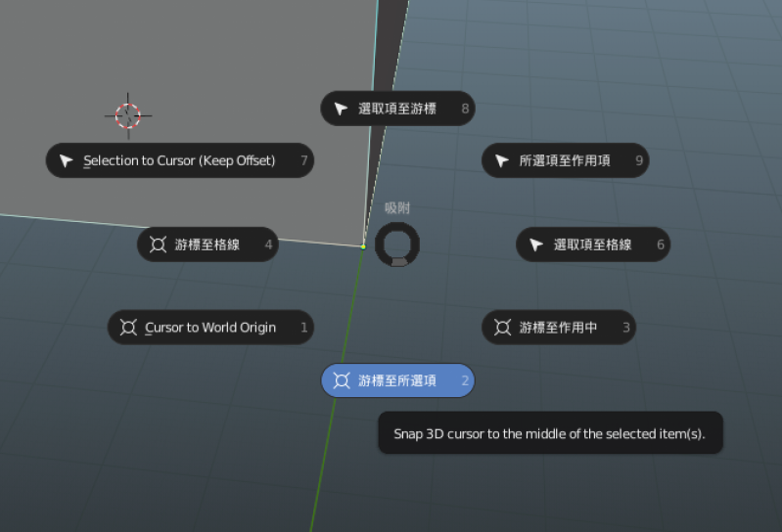The height and width of the screenshot is (532, 782).
Task: Click the 吸附 pie menu title
Action: 397,207
